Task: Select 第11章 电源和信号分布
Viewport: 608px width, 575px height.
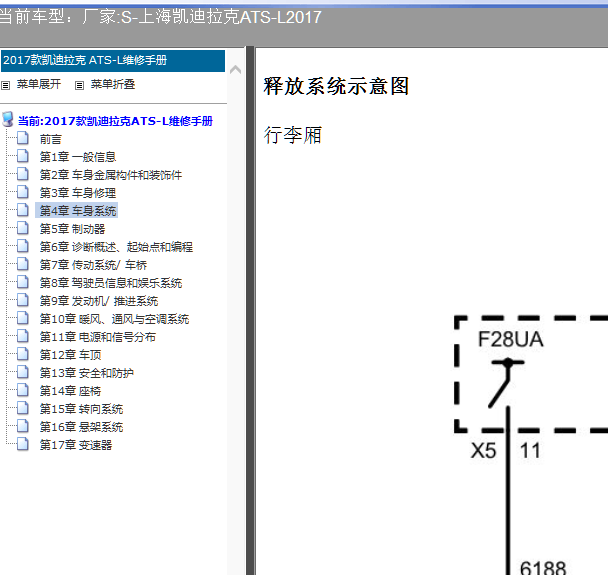Action: (97, 337)
